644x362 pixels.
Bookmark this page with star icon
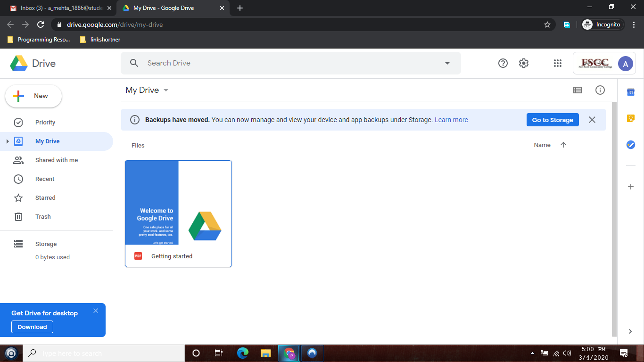click(x=547, y=25)
